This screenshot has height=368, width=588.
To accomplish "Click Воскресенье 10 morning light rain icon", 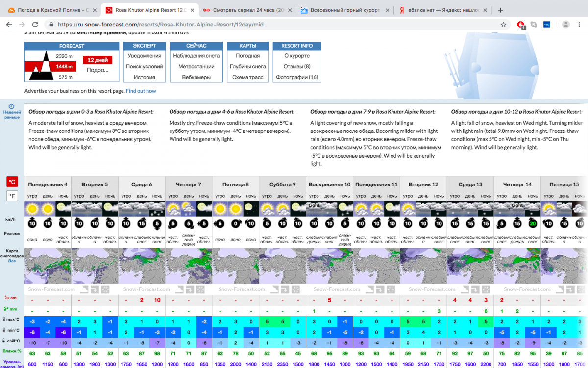I will 314,209.
